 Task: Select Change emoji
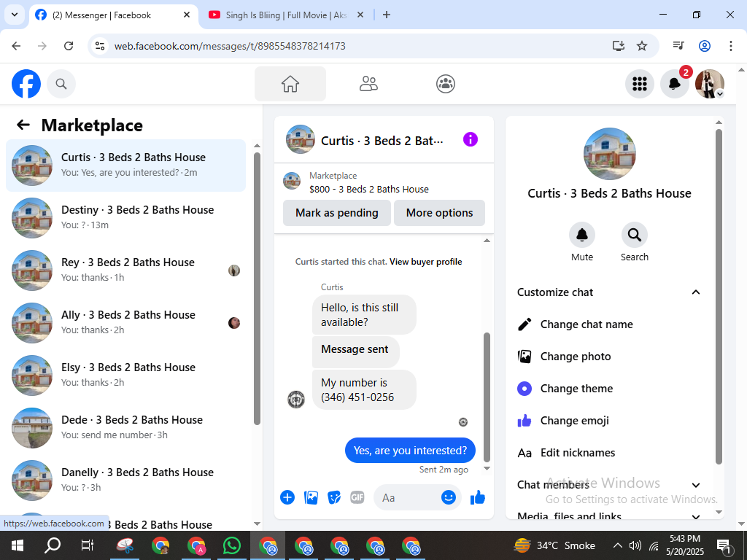609,421
